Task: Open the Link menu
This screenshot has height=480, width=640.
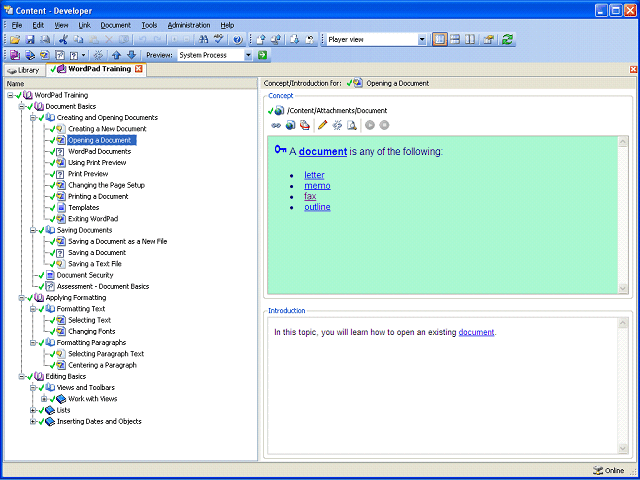Action: coord(84,25)
